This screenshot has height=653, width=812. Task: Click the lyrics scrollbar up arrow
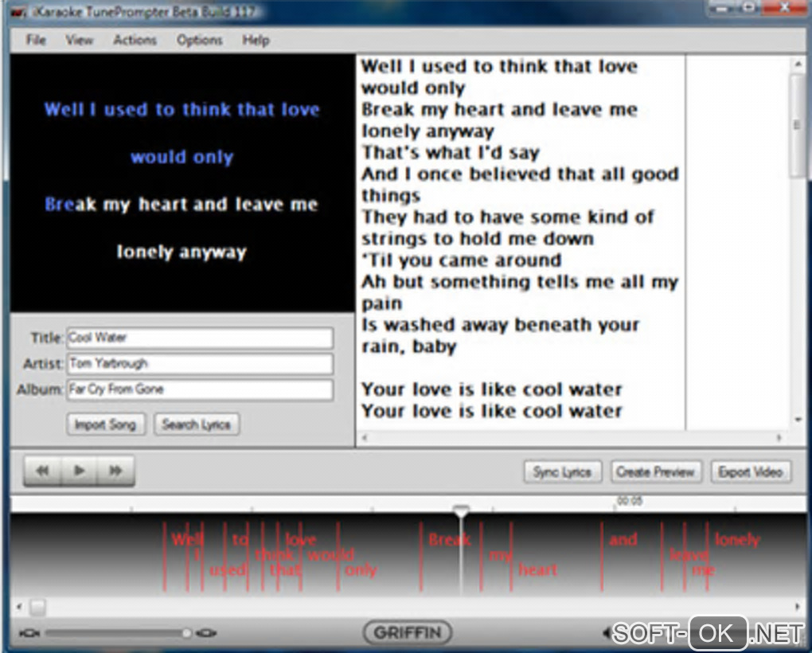[x=798, y=64]
